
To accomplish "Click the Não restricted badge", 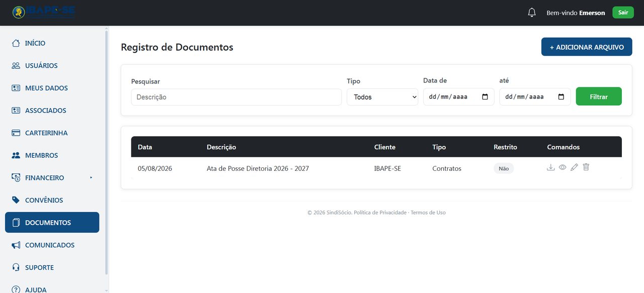I will point(504,168).
